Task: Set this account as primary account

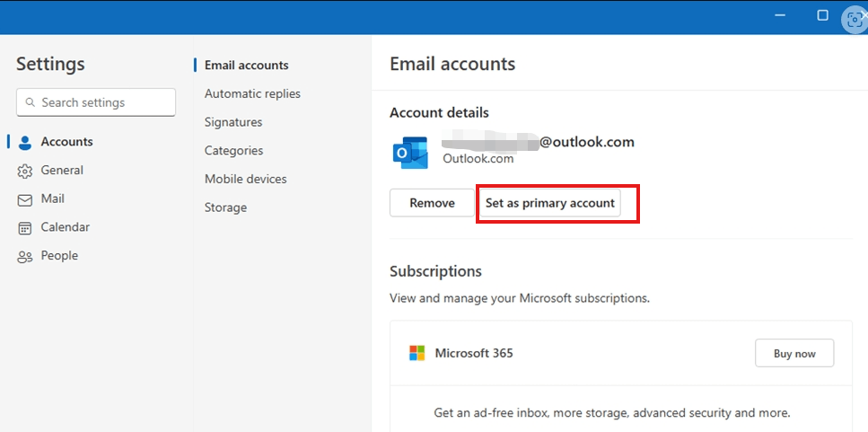Action: point(549,203)
